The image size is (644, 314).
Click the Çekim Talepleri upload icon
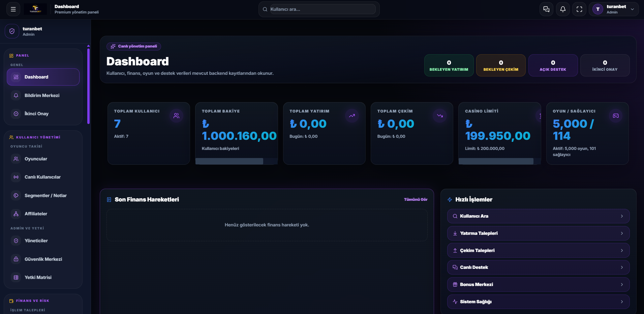(x=455, y=250)
